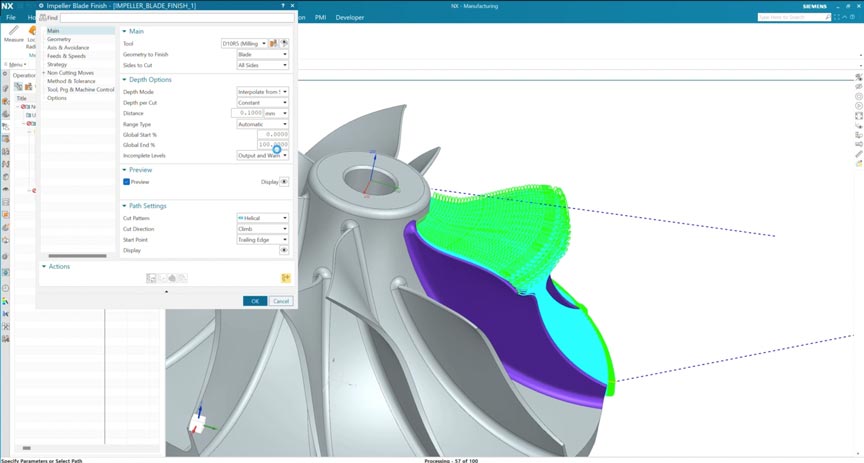The height and width of the screenshot is (463, 864).
Task: Click the help question mark in dialog title
Action: coord(283,6)
